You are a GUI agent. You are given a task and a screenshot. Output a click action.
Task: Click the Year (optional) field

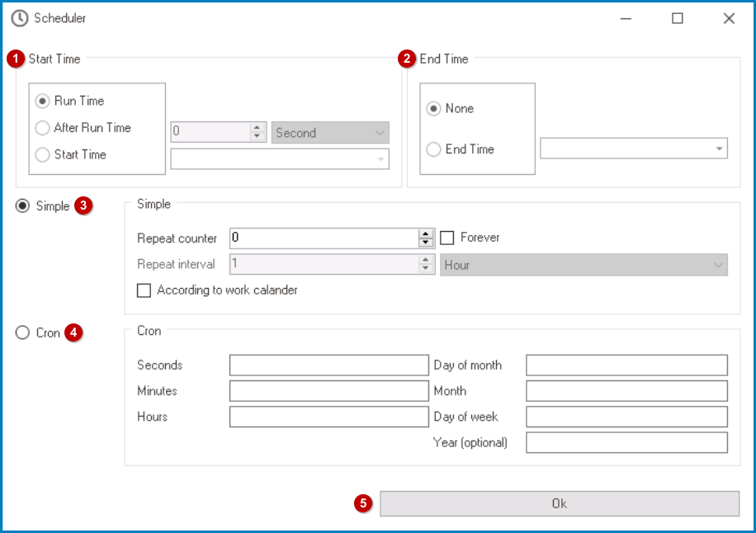626,442
